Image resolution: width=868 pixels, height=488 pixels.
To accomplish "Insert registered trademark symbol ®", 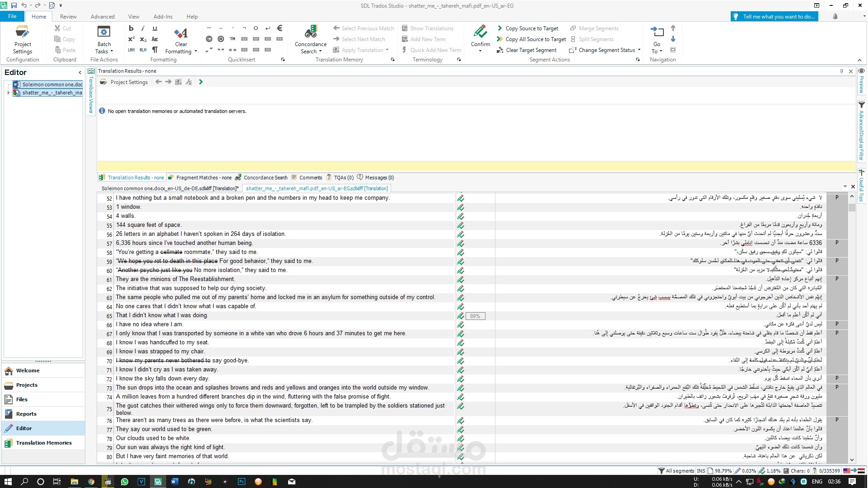I will coord(221,39).
